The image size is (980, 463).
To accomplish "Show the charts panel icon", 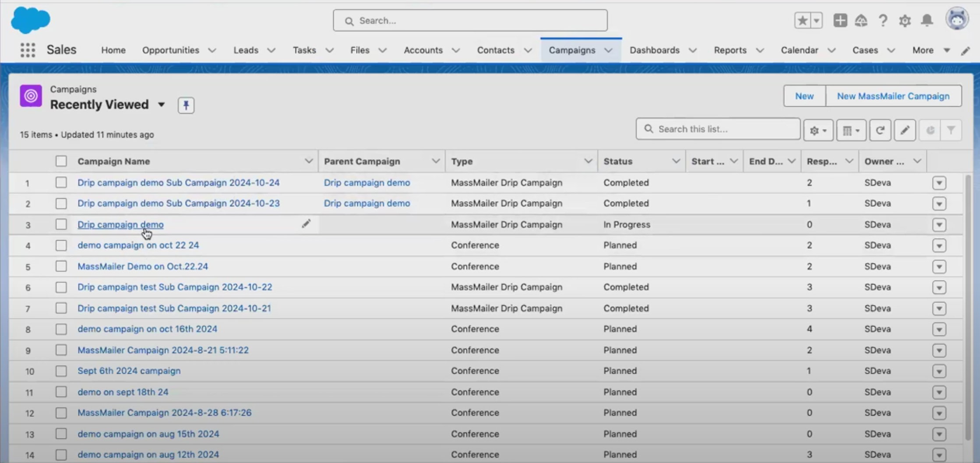I will click(930, 130).
